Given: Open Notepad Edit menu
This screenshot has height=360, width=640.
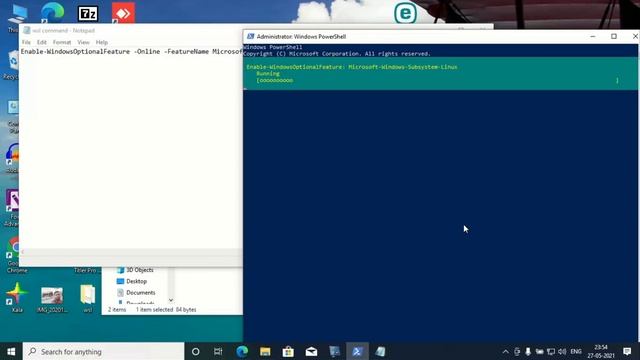Looking at the screenshot, I should pos(42,42).
